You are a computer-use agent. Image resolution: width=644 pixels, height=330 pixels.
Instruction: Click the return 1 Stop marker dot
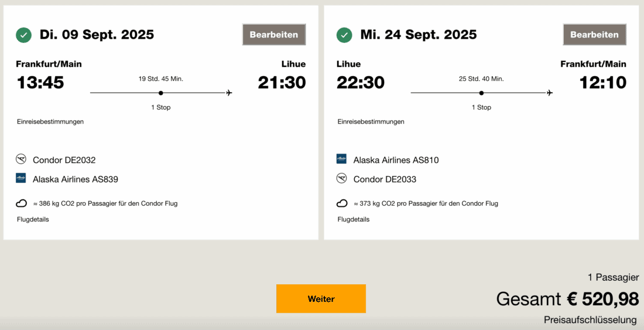(481, 93)
